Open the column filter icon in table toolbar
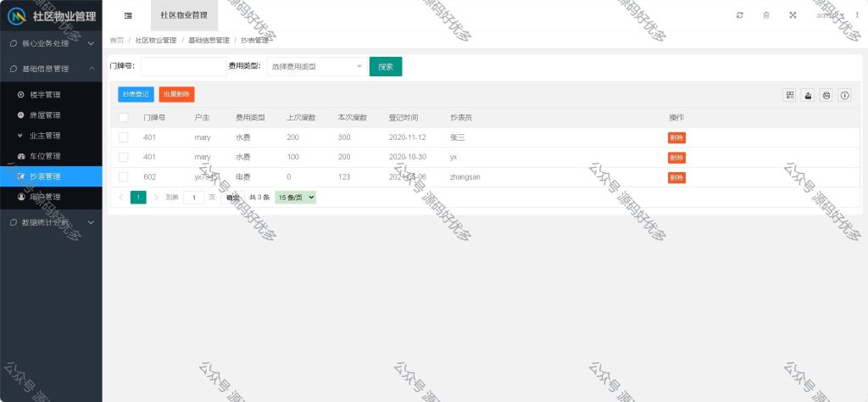The width and height of the screenshot is (868, 402). pos(790,95)
